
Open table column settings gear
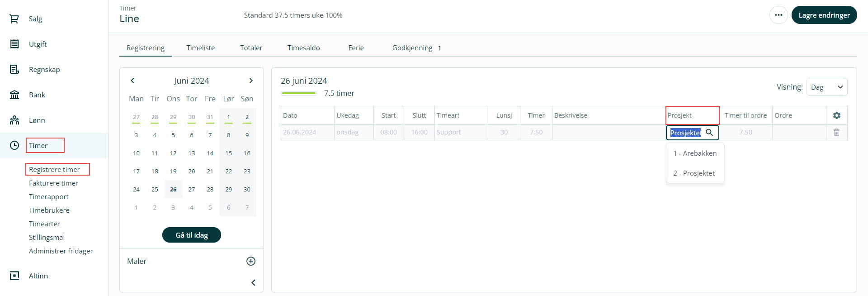pyautogui.click(x=836, y=115)
